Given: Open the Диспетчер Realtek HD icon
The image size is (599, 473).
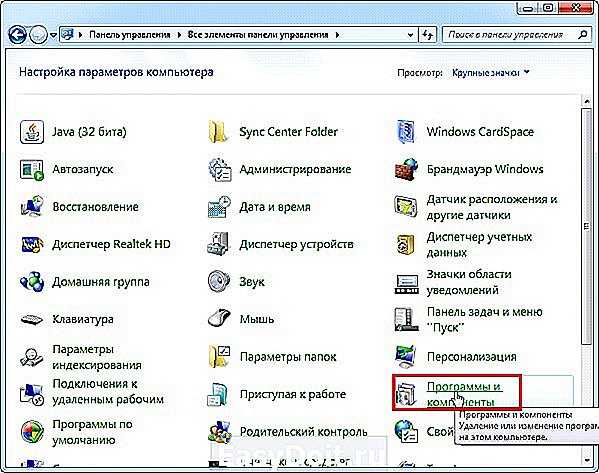Looking at the screenshot, I should pos(32,245).
